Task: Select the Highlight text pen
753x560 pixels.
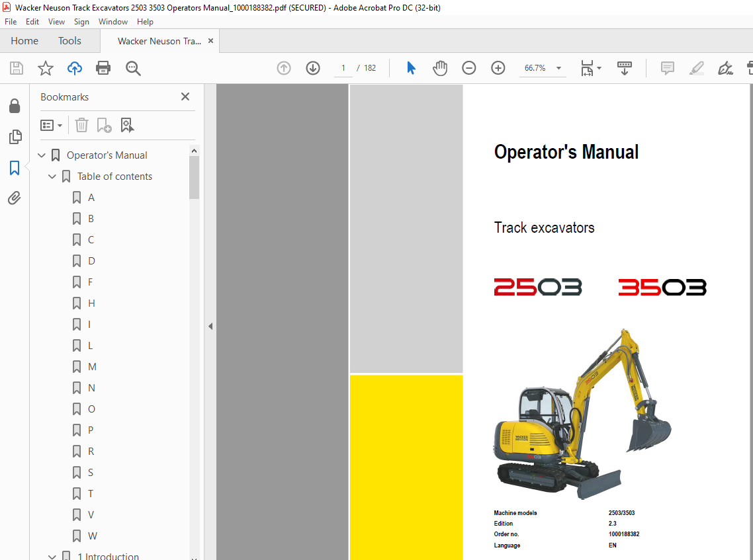Action: pos(696,68)
